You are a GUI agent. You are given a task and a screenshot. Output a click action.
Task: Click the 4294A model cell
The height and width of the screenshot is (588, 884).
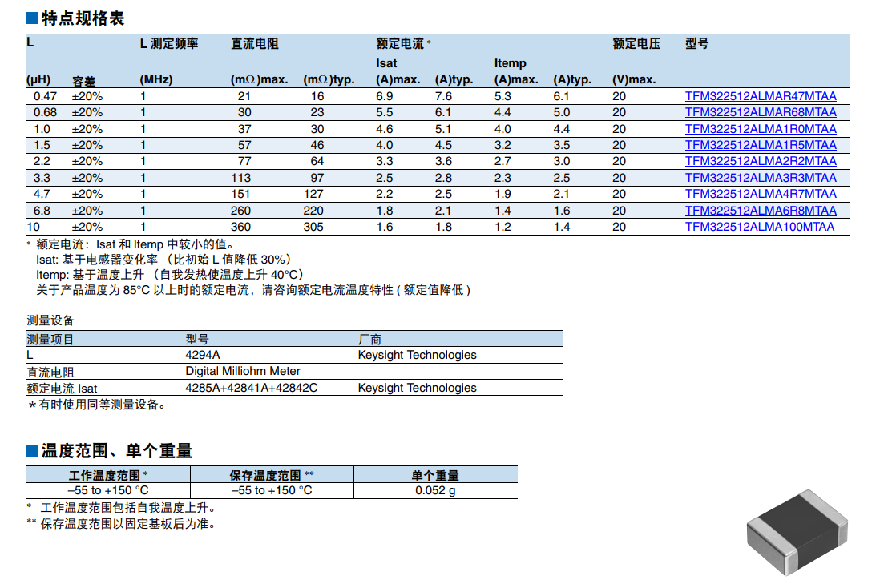203,355
